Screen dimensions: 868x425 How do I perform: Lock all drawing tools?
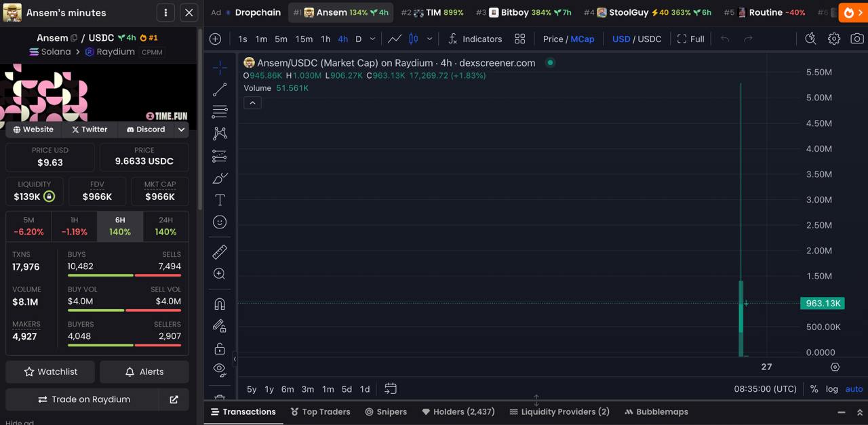click(x=220, y=348)
